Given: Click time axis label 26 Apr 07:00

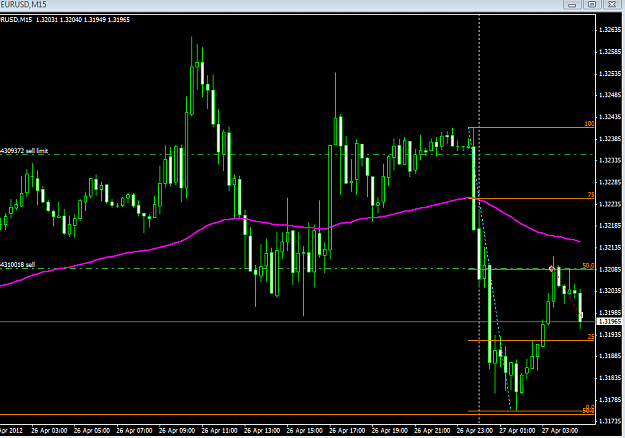Looking at the screenshot, I should point(134,431).
